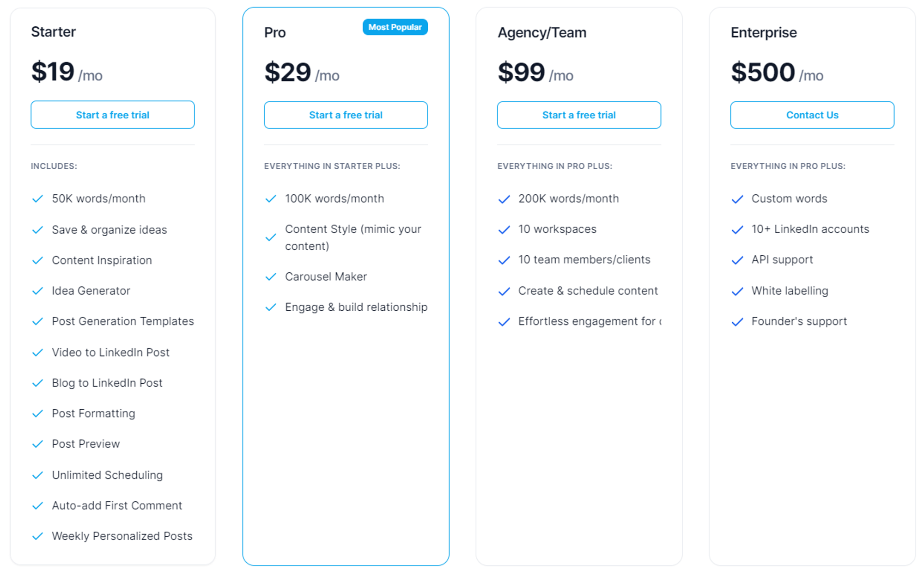Select the Founder's support feature text
This screenshot has height=571, width=924.
coord(799,321)
